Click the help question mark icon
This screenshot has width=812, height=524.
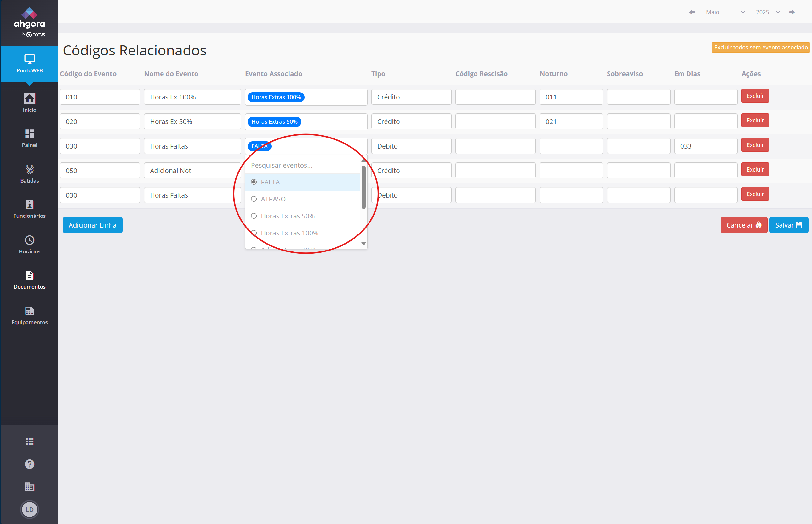tap(30, 464)
